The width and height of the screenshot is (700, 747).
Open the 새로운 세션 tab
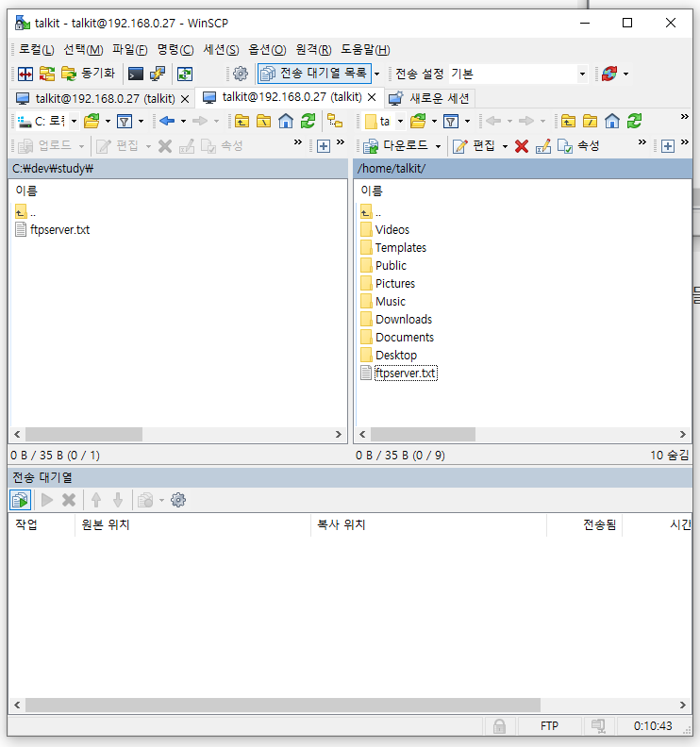429,99
